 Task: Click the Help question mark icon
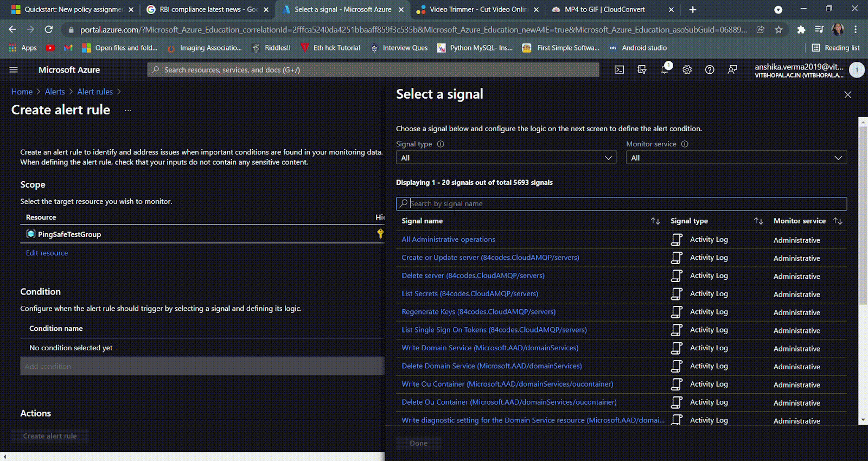(x=710, y=70)
